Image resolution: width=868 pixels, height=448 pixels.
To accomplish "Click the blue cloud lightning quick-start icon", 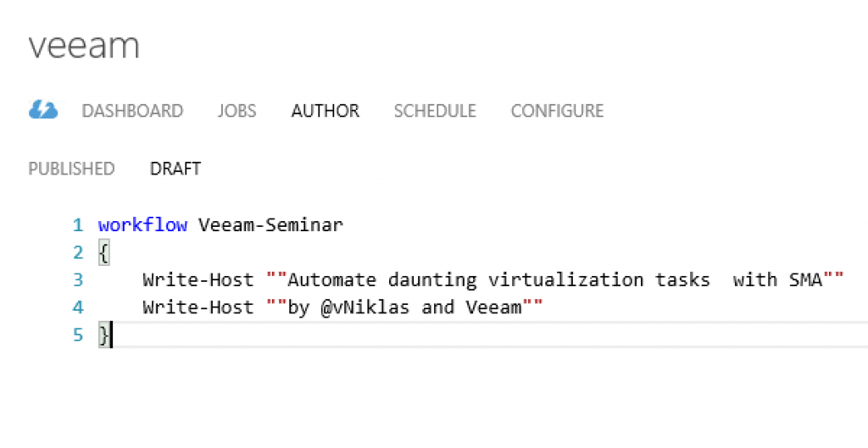I will [43, 110].
